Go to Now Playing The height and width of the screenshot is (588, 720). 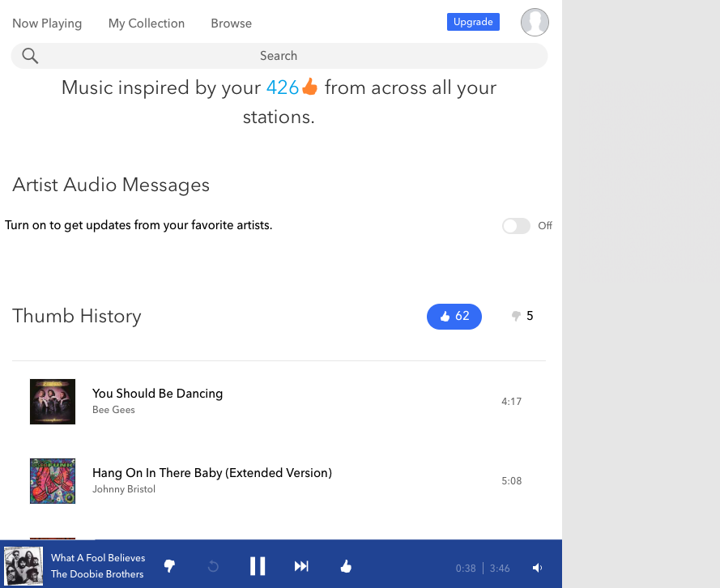click(x=46, y=23)
